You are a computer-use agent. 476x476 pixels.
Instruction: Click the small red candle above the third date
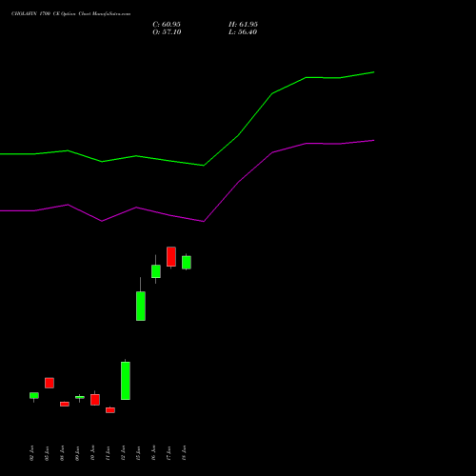click(x=65, y=404)
